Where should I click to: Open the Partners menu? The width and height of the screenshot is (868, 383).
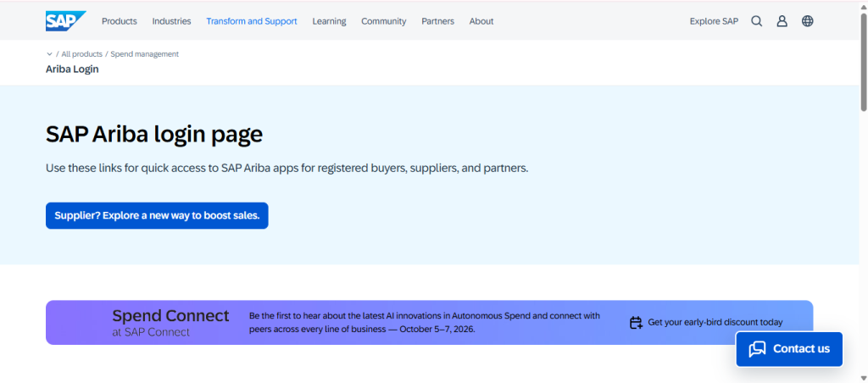point(438,21)
